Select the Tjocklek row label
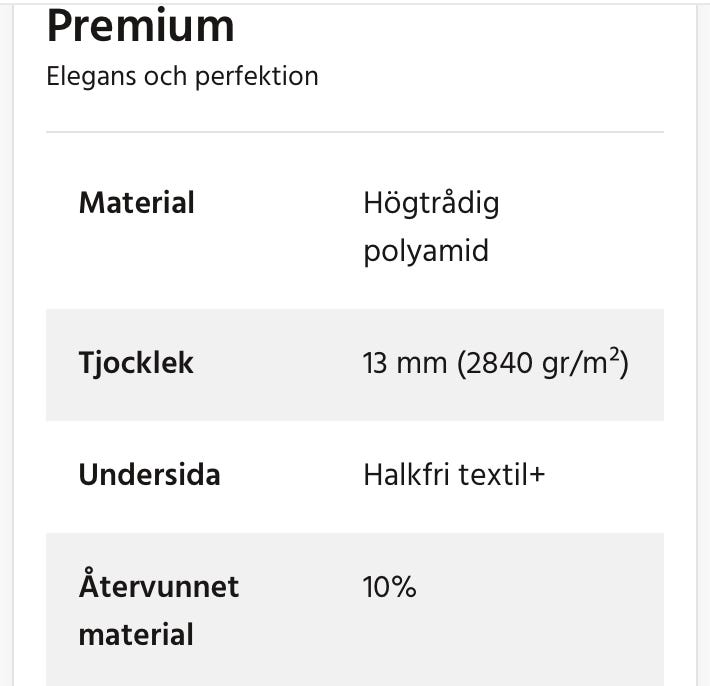 (x=136, y=363)
